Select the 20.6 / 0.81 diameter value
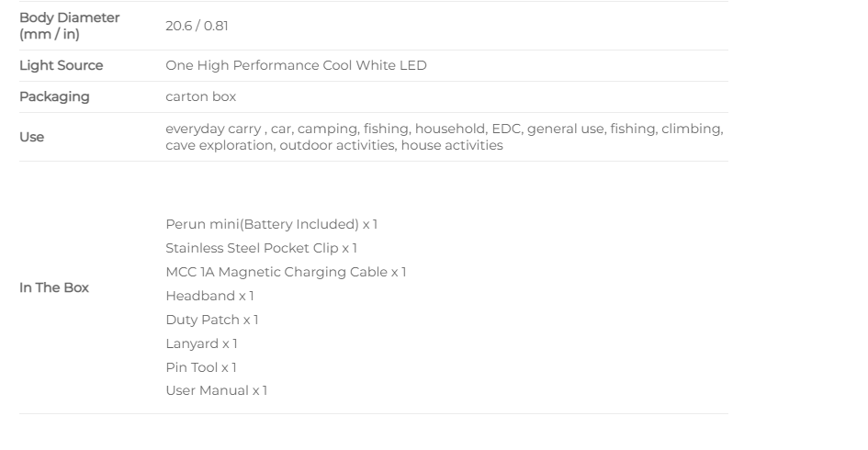868x450 pixels. click(x=197, y=26)
